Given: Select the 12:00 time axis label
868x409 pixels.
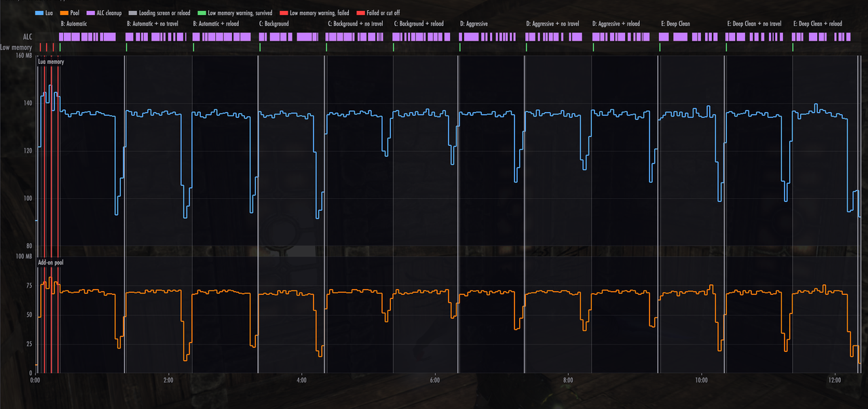Looking at the screenshot, I should click(x=835, y=381).
